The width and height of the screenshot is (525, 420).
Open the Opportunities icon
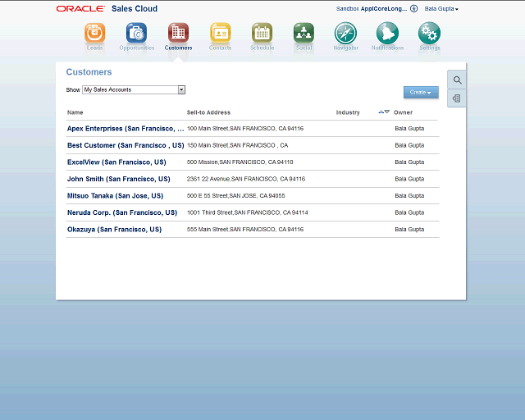137,33
